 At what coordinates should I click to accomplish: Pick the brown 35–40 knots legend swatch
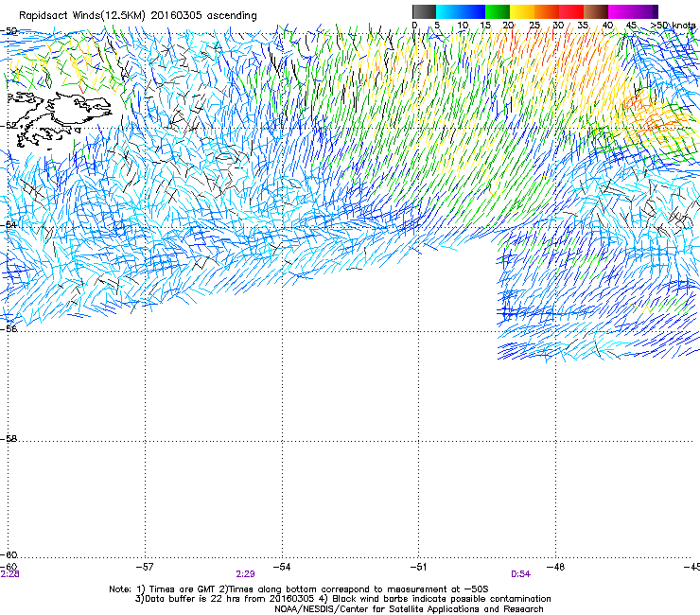click(596, 11)
